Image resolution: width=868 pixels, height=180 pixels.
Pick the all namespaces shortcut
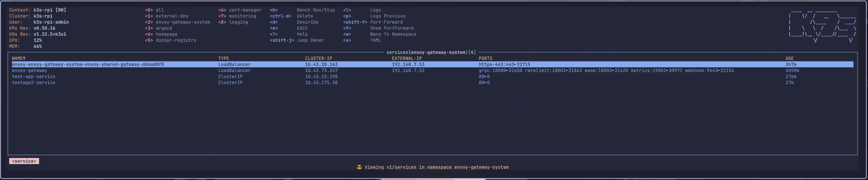(x=159, y=10)
